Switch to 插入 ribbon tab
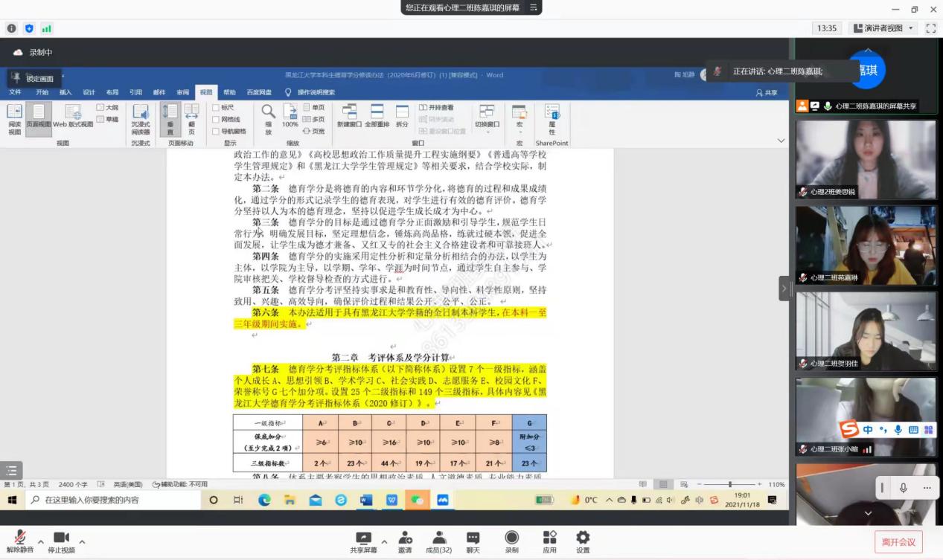943x560 pixels. (x=65, y=92)
